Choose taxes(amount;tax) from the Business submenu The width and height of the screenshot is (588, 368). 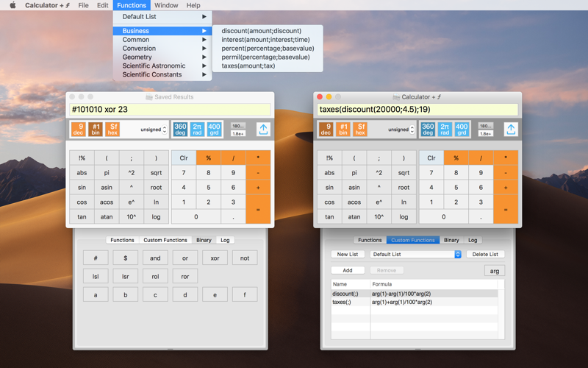click(248, 66)
